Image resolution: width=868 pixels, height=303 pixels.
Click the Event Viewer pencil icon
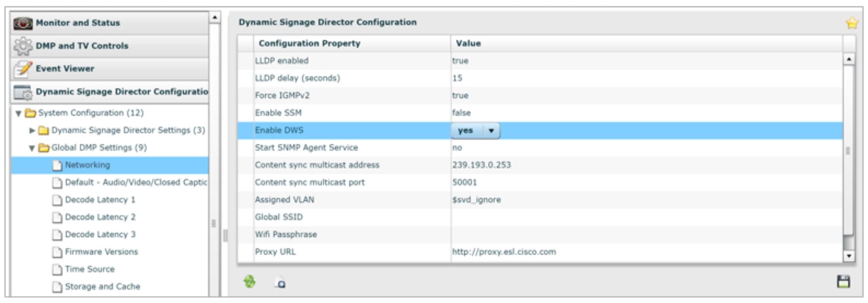[23, 69]
